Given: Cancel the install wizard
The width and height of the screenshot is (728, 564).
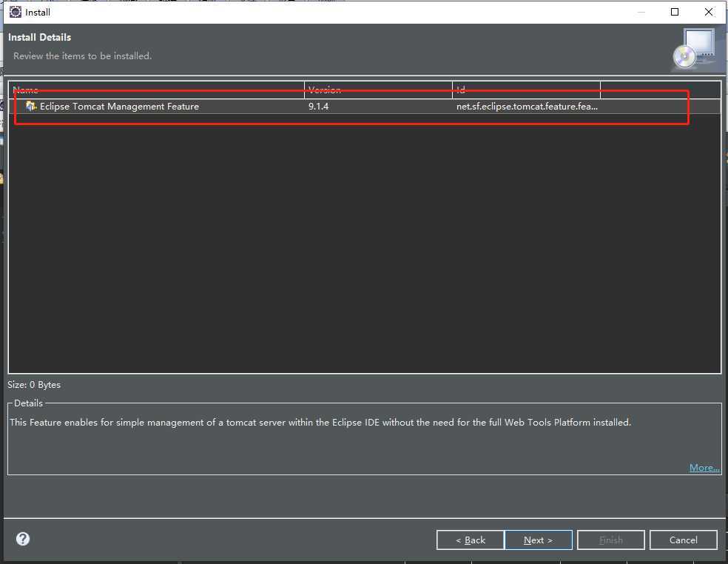Looking at the screenshot, I should coord(683,540).
